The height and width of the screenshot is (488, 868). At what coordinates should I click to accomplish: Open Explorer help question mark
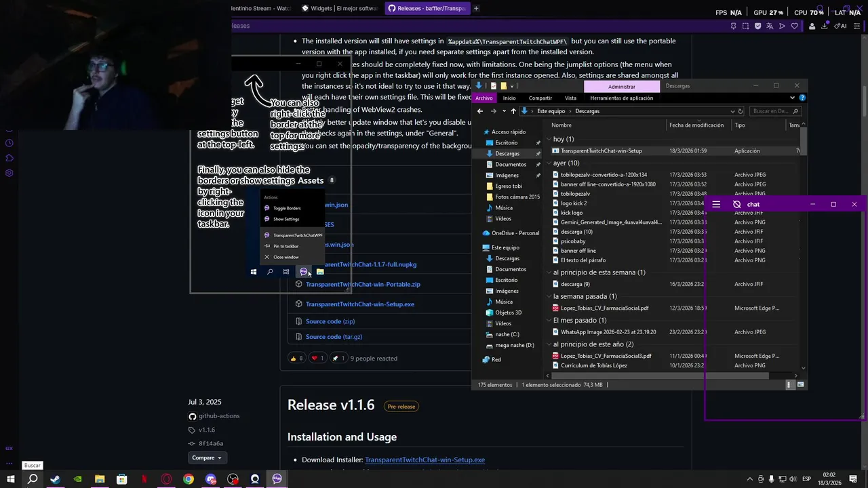(x=802, y=98)
